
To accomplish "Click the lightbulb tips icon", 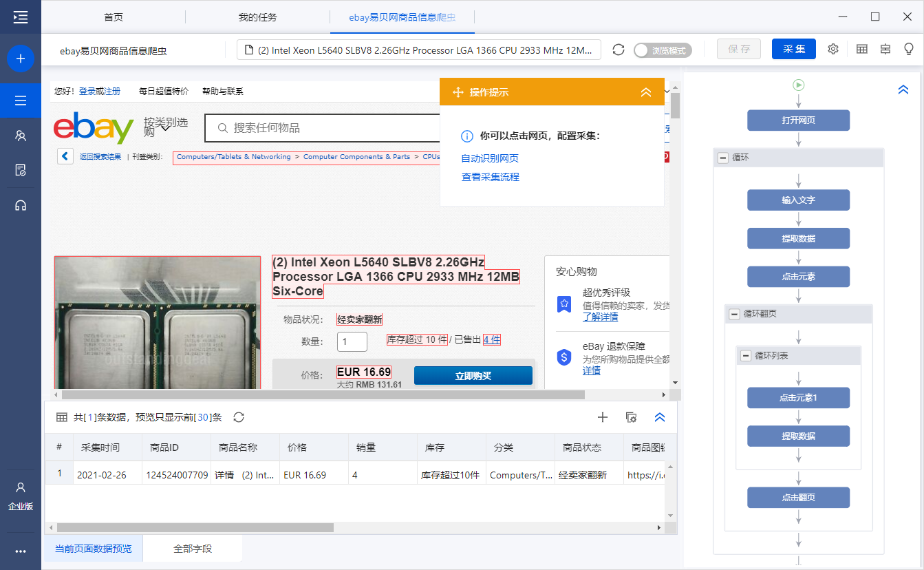I will point(908,50).
